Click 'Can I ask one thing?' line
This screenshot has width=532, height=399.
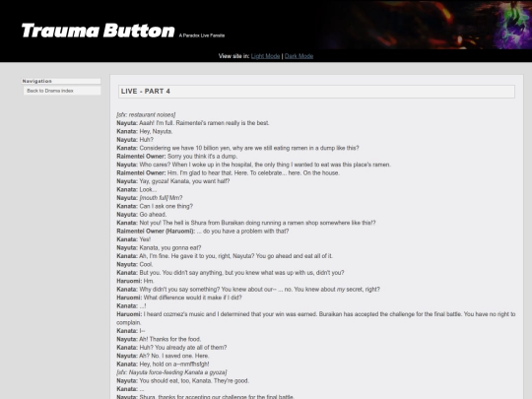[155, 206]
